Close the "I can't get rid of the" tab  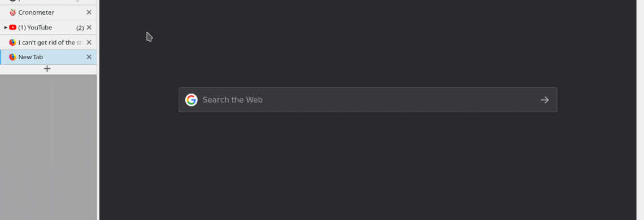[x=89, y=42]
